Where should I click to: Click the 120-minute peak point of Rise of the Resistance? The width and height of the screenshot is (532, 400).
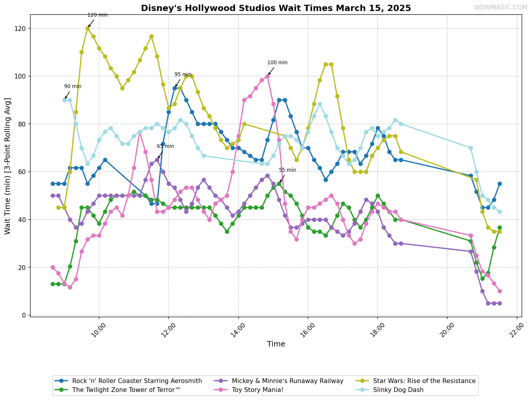tap(87, 29)
